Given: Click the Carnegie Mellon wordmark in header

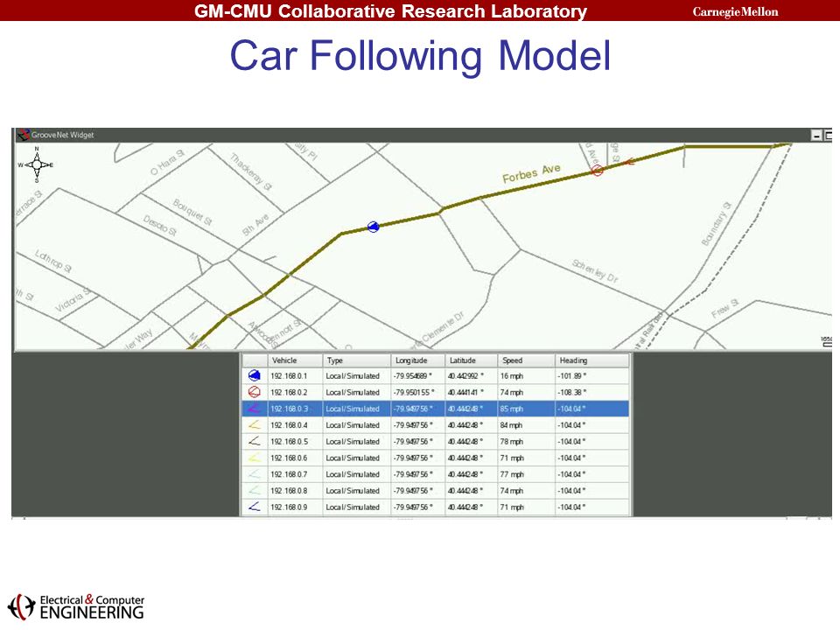Looking at the screenshot, I should (735, 11).
